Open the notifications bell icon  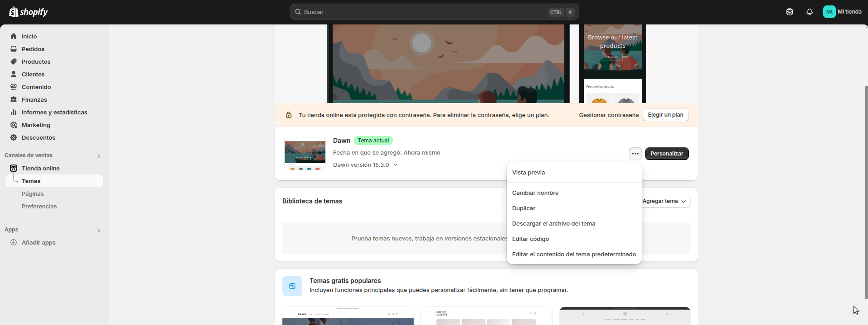(x=809, y=12)
